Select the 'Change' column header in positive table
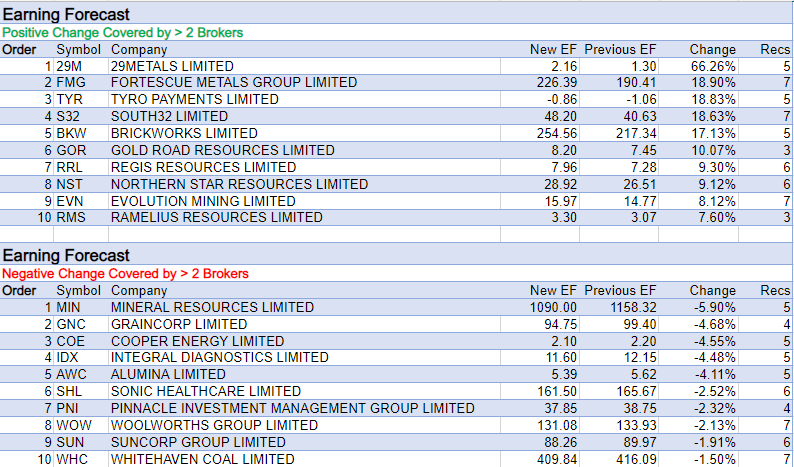The width and height of the screenshot is (794, 467). [712, 49]
